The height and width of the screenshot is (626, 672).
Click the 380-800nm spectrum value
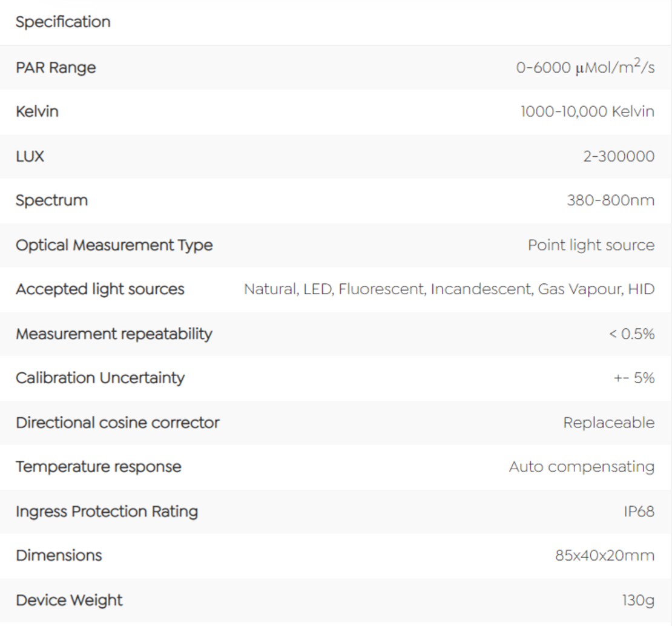point(610,200)
